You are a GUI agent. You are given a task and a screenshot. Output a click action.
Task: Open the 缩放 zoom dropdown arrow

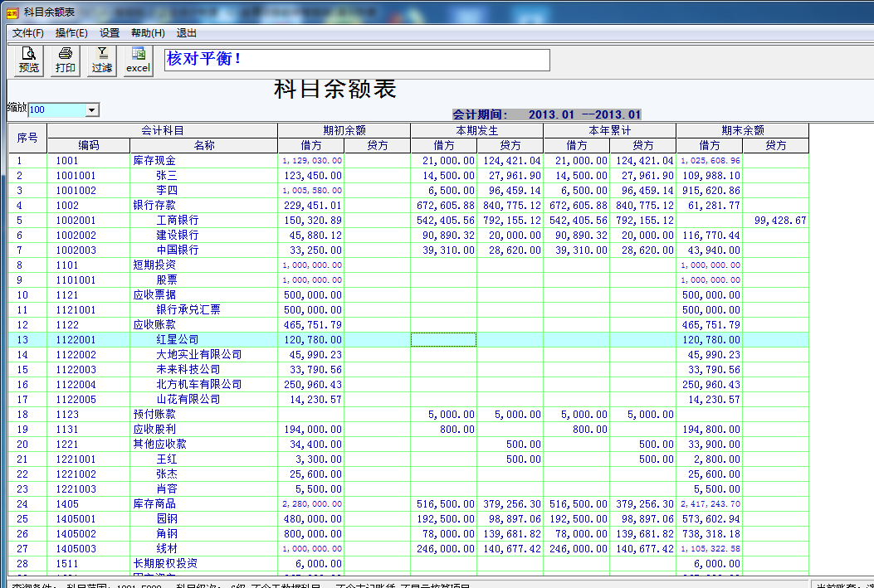click(x=92, y=109)
